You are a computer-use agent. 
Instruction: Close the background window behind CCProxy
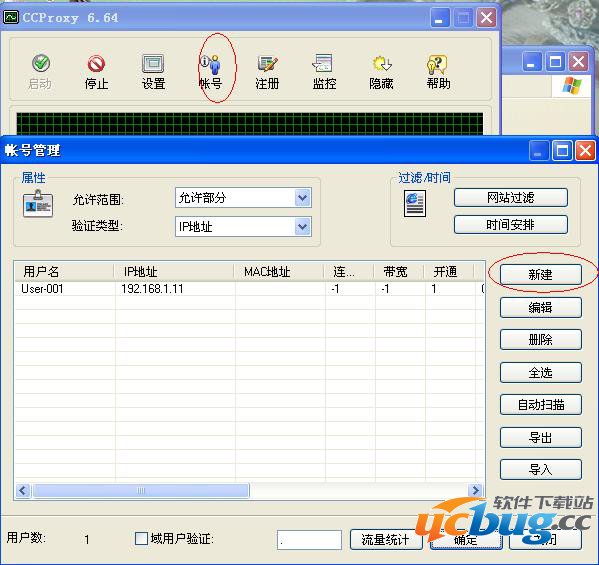point(579,62)
